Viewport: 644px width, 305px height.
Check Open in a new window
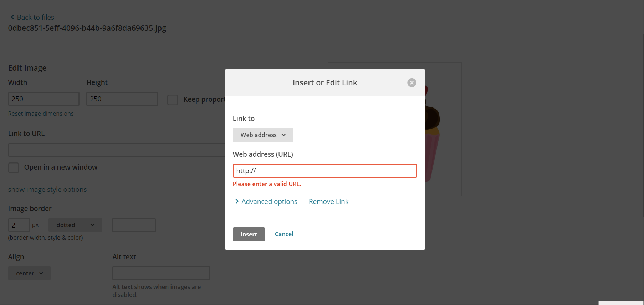13,167
